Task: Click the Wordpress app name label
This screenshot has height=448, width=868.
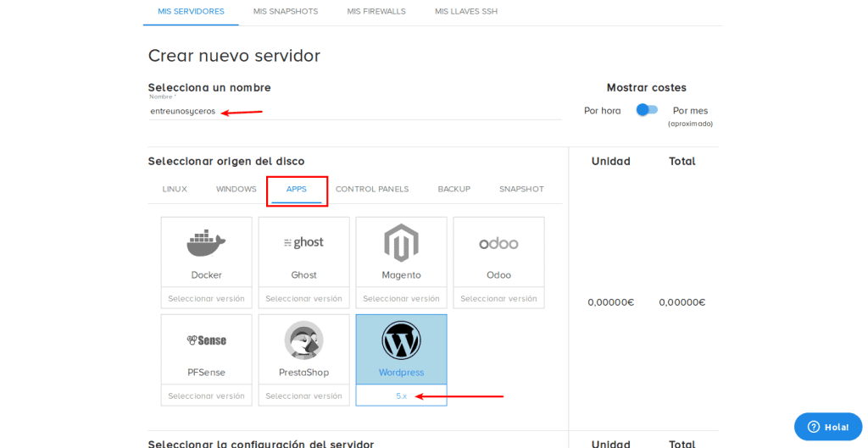Action: [x=401, y=373]
